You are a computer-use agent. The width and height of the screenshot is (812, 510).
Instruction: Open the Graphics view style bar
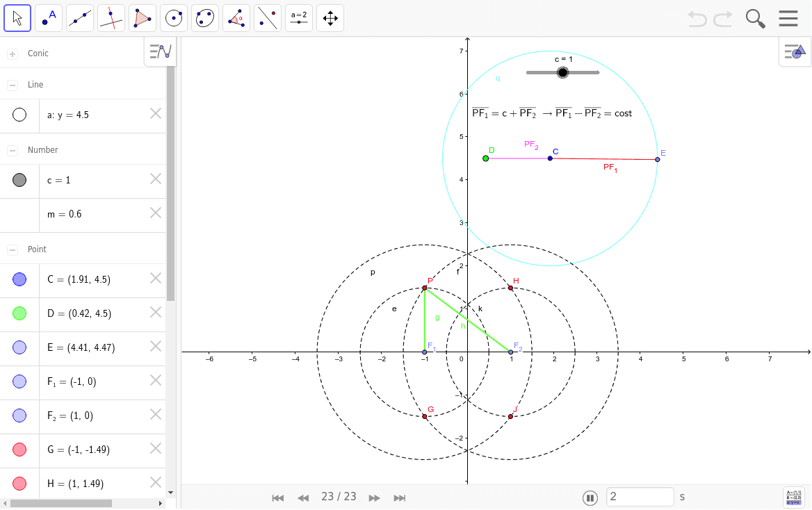pos(795,52)
